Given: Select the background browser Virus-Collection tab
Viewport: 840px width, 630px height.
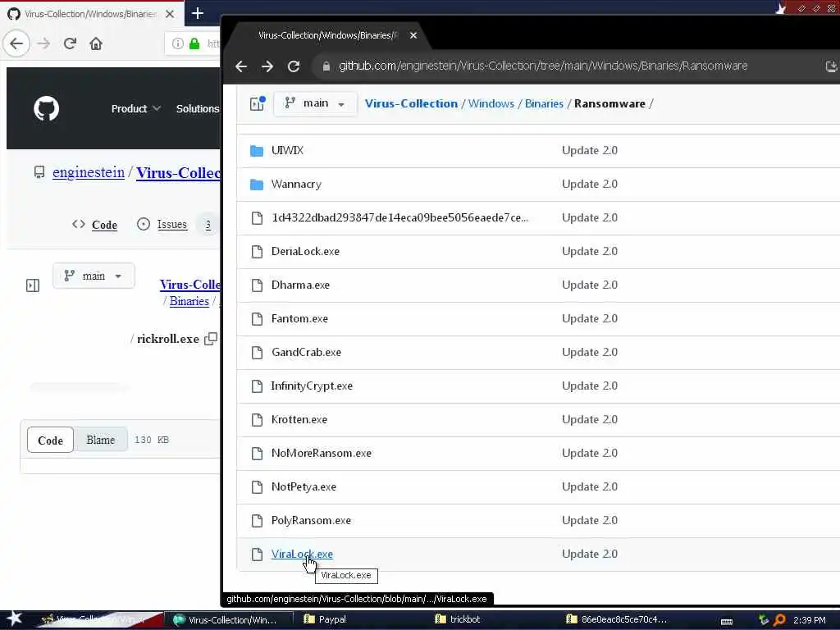Looking at the screenshot, I should (92, 14).
